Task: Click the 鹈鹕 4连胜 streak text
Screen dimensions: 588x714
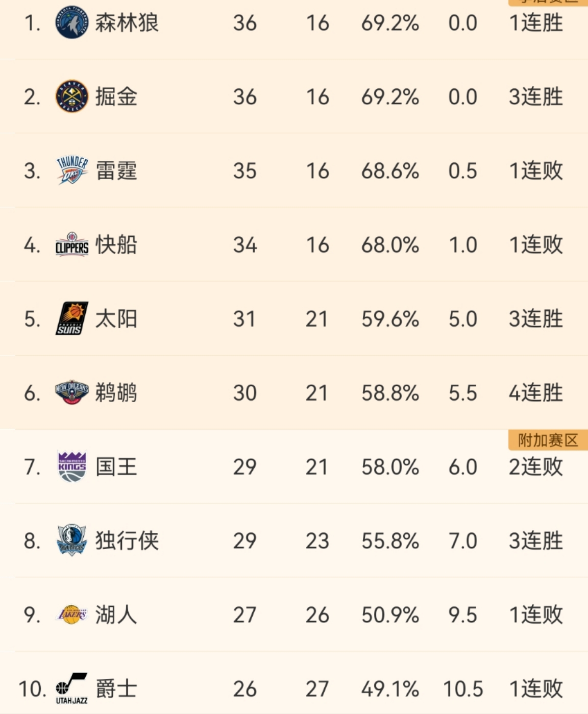Action: (x=535, y=393)
